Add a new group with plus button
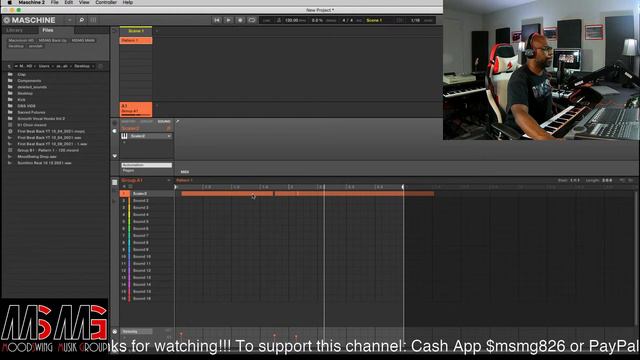 tap(157, 106)
